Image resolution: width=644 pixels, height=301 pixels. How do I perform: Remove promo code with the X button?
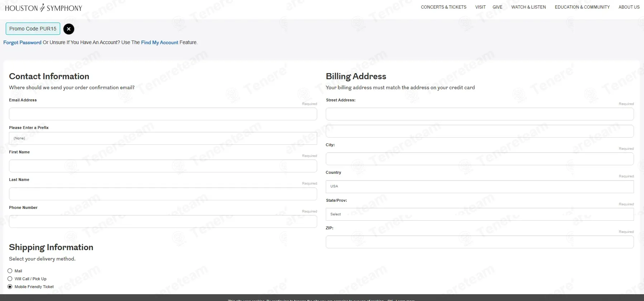pyautogui.click(x=69, y=29)
